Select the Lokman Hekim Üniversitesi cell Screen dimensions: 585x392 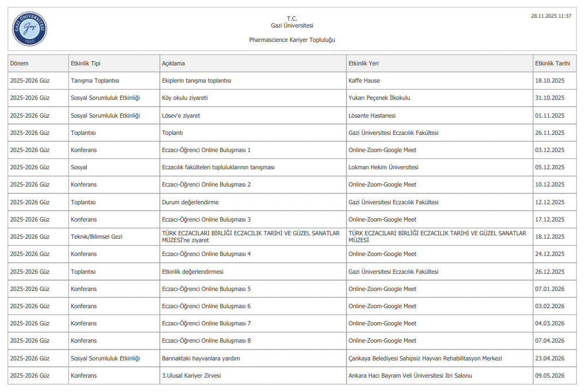coord(383,168)
